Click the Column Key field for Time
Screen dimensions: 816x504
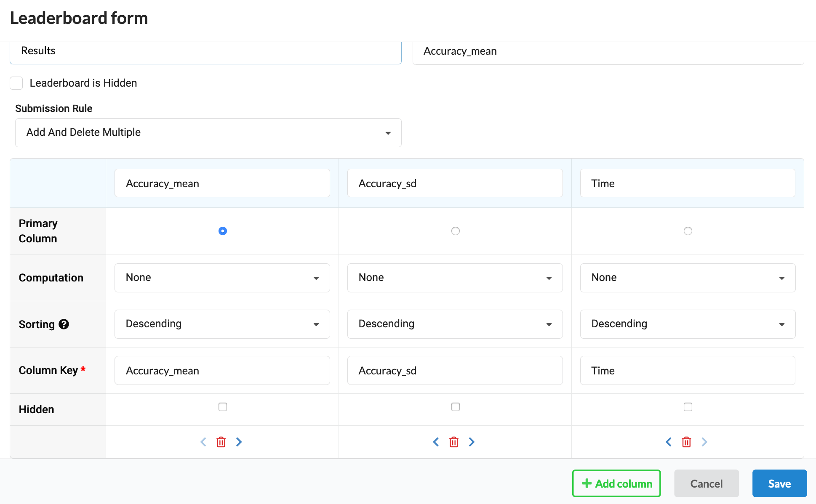pyautogui.click(x=688, y=370)
